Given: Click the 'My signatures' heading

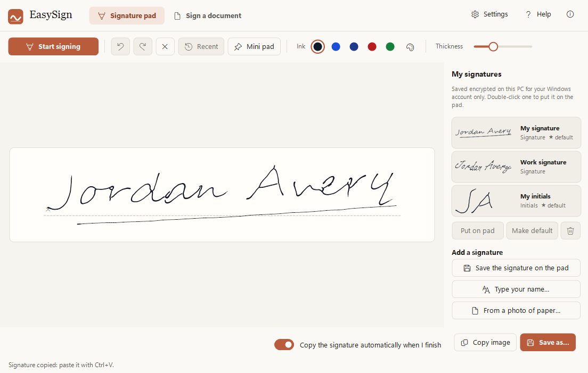Looking at the screenshot, I should pos(476,74).
